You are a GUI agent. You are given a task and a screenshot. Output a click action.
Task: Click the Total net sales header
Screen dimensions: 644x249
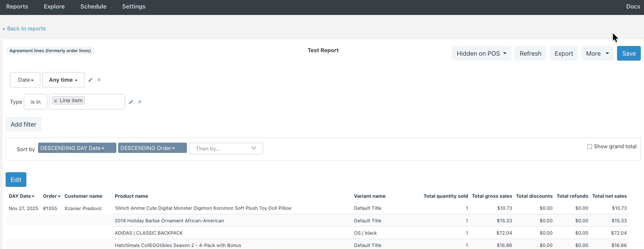coord(609,196)
